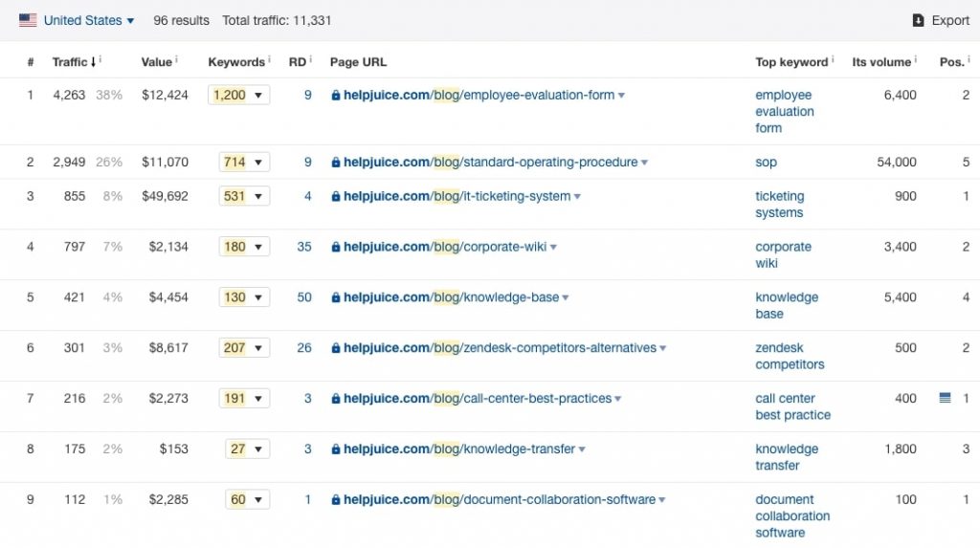The image size is (980, 548).
Task: Open the 130 keywords dropdown
Action: pyautogui.click(x=244, y=297)
